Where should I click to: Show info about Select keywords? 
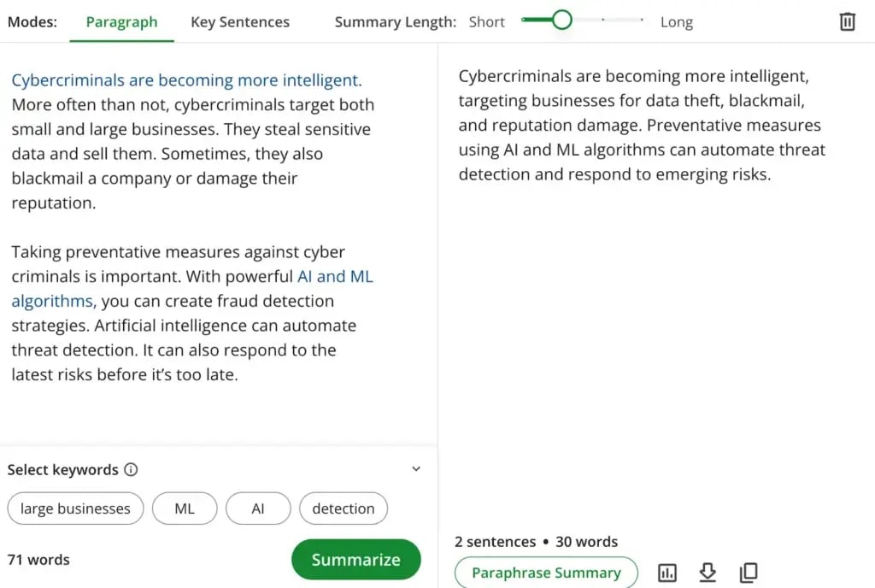tap(131, 469)
